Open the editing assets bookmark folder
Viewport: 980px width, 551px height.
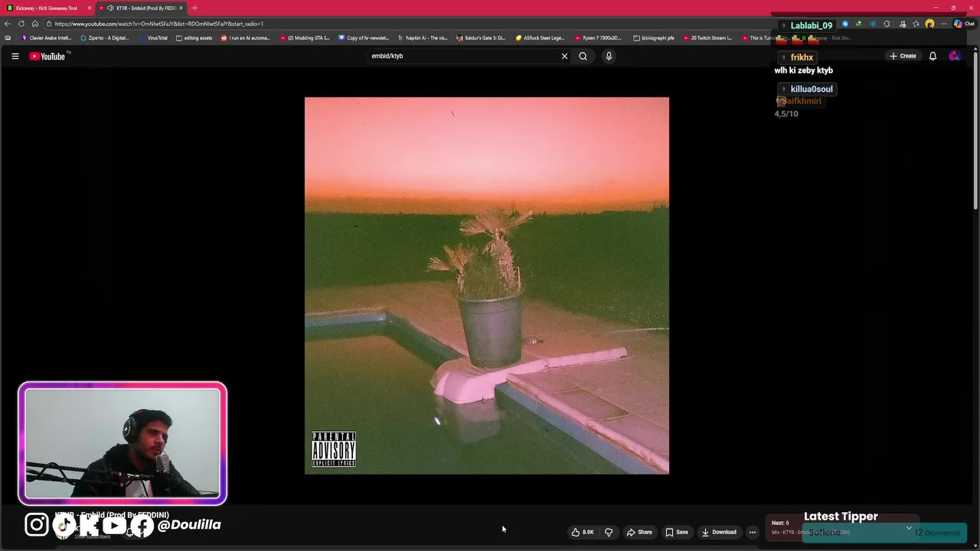click(194, 37)
